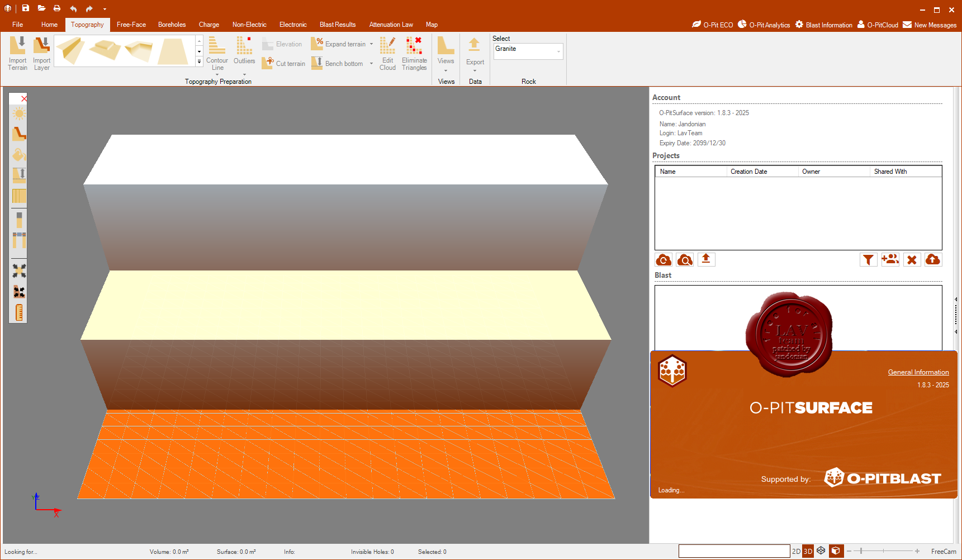Switch view to 2D mode
This screenshot has width=962, height=560.
pyautogui.click(x=796, y=551)
